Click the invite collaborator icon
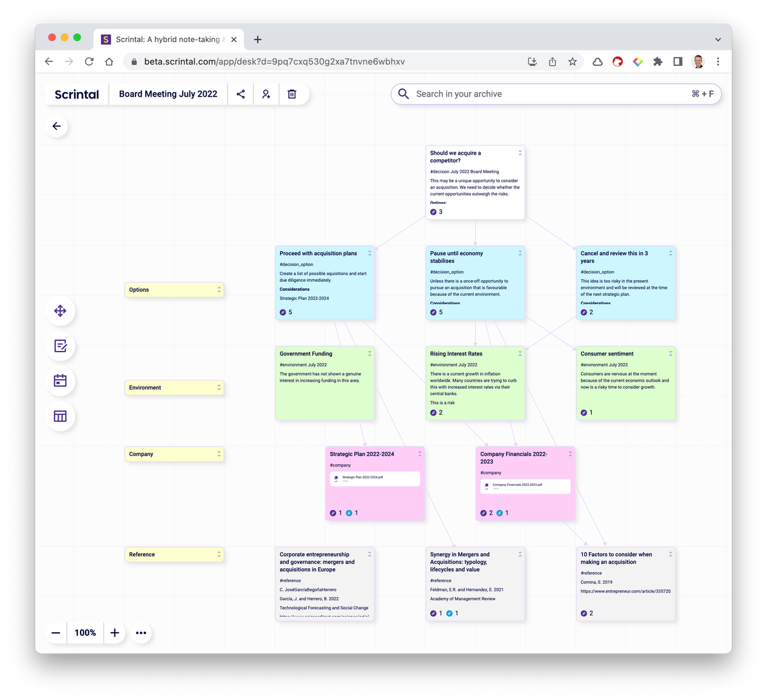The image size is (767, 700). [x=266, y=93]
